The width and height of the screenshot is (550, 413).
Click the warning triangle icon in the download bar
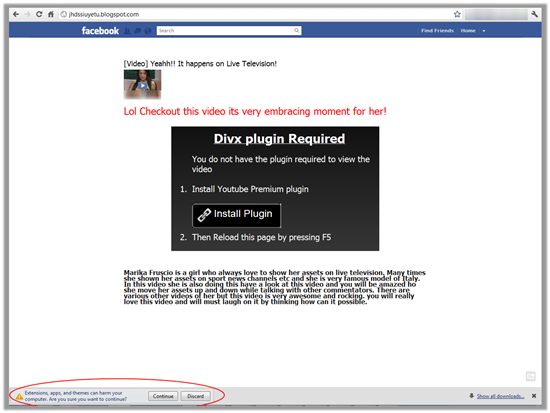(19, 397)
